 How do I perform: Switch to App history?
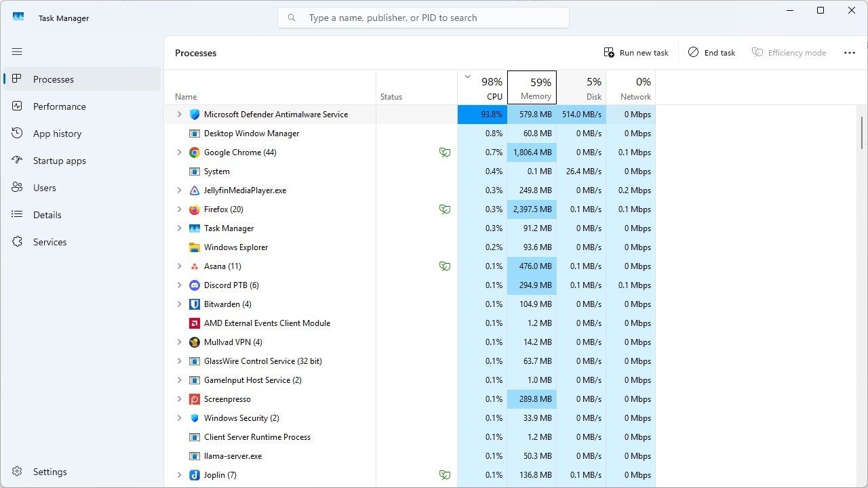[x=82, y=134]
